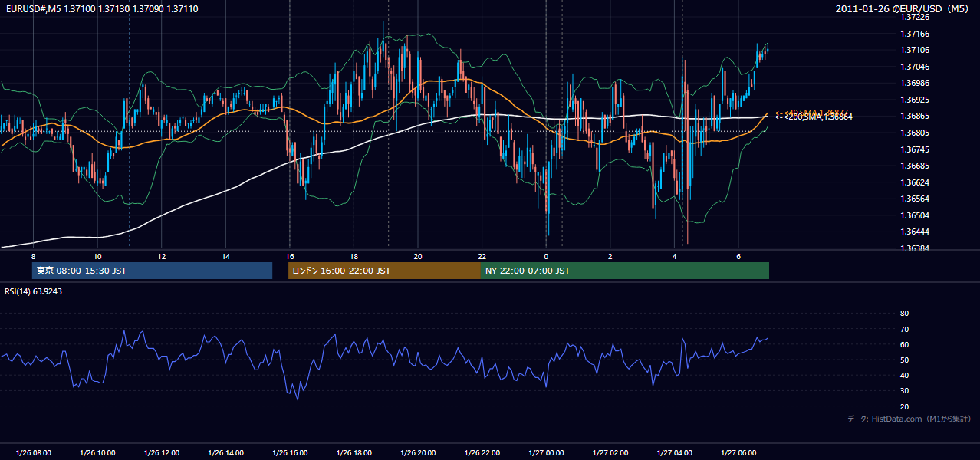Click the London 16:00-22:00 JST session bar
Viewport: 980px width, 460px height.
pyautogui.click(x=384, y=271)
